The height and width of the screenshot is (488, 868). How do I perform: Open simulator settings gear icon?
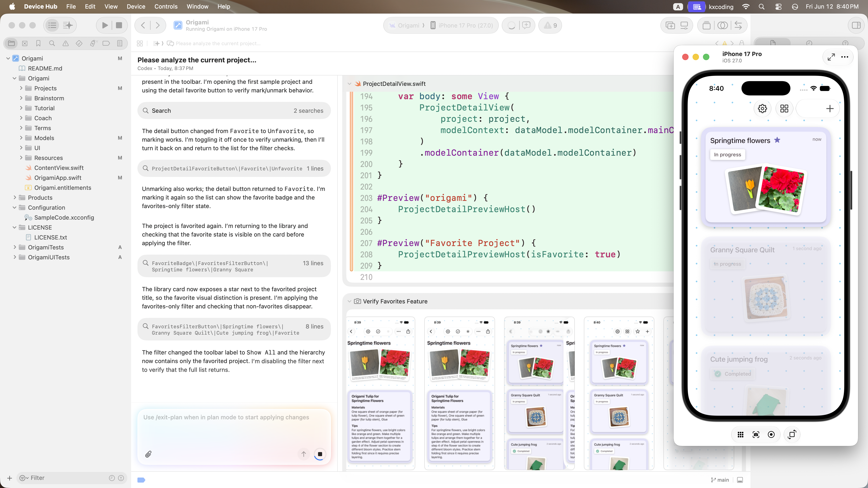coord(762,108)
